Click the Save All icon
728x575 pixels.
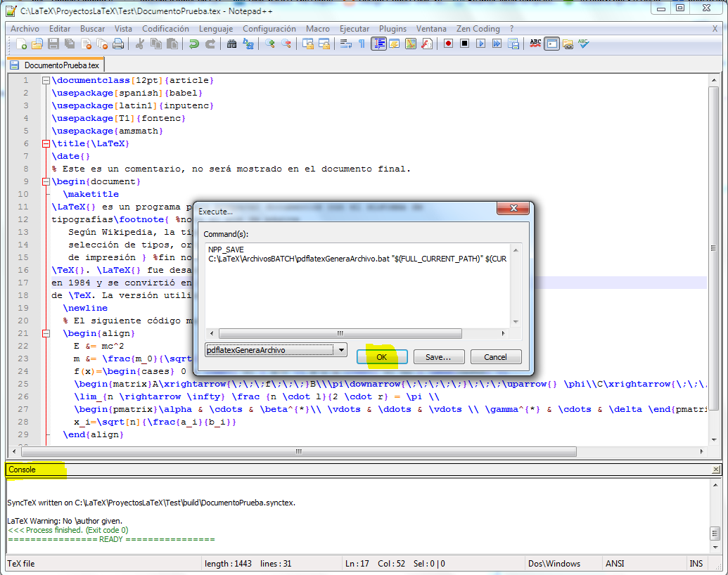coord(70,44)
